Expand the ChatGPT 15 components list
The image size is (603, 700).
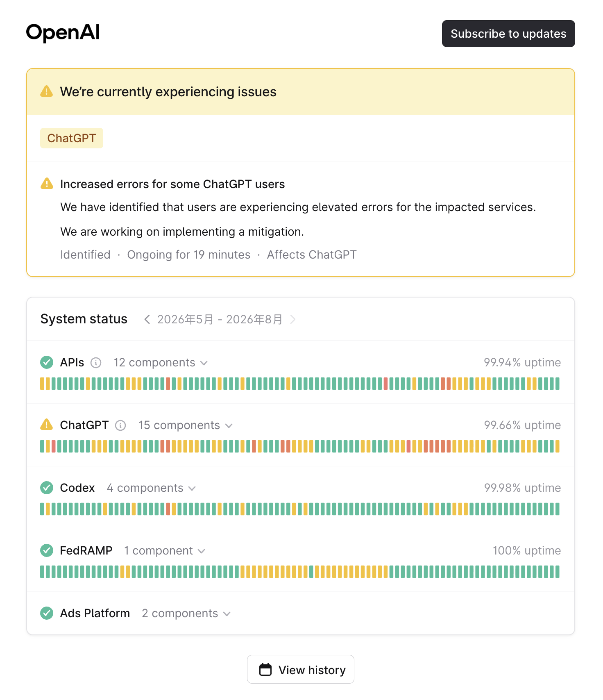(186, 425)
